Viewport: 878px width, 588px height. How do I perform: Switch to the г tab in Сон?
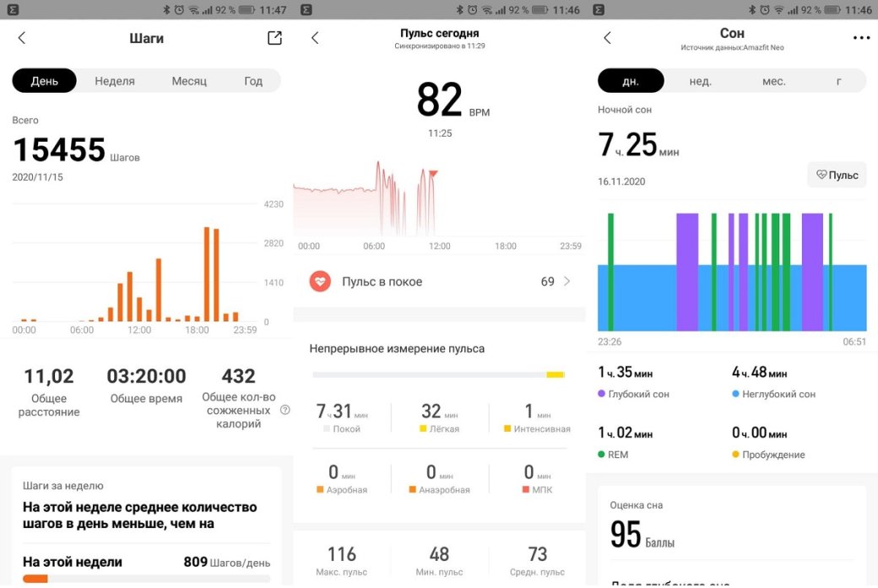pyautogui.click(x=838, y=81)
